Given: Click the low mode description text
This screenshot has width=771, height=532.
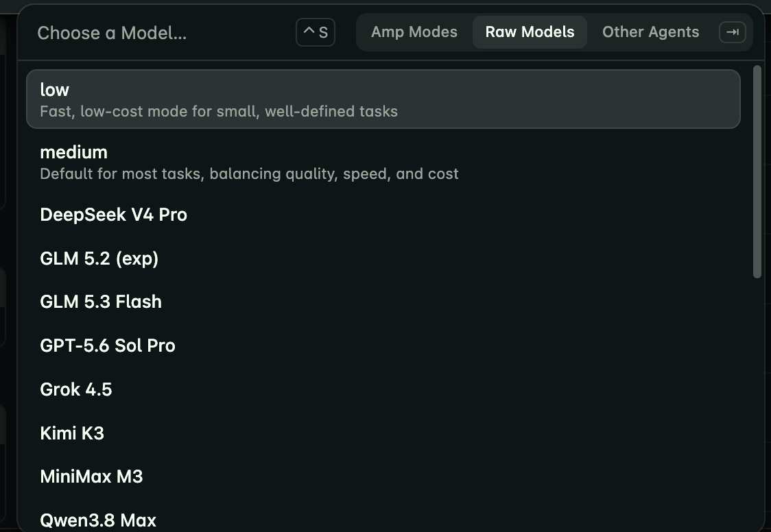Looking at the screenshot, I should 219,112.
